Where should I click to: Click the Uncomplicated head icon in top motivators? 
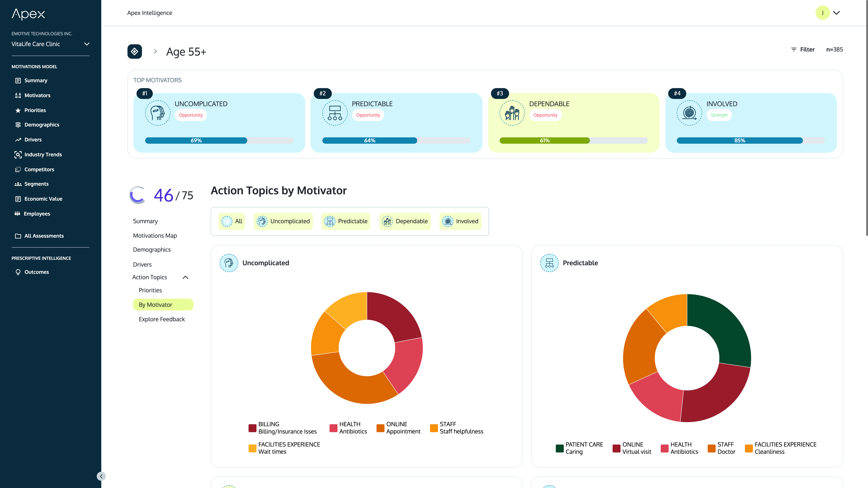click(158, 113)
